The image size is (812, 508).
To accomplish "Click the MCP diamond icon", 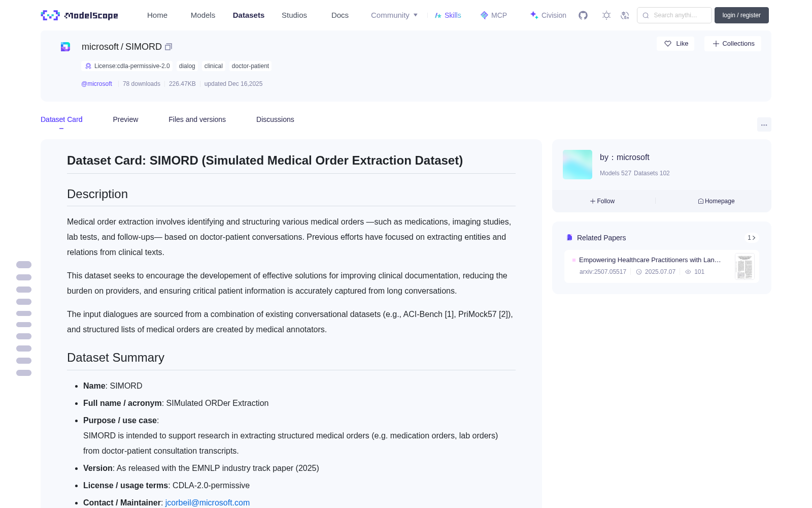I will pos(484,15).
